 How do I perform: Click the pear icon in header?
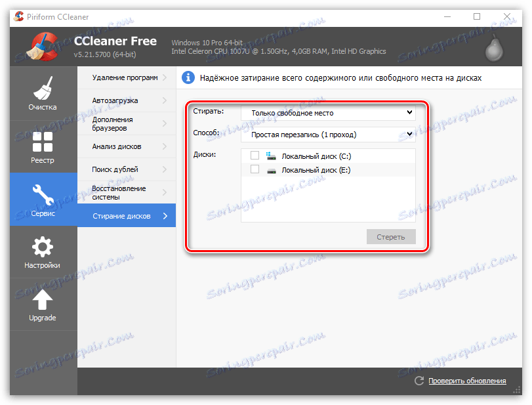494,49
